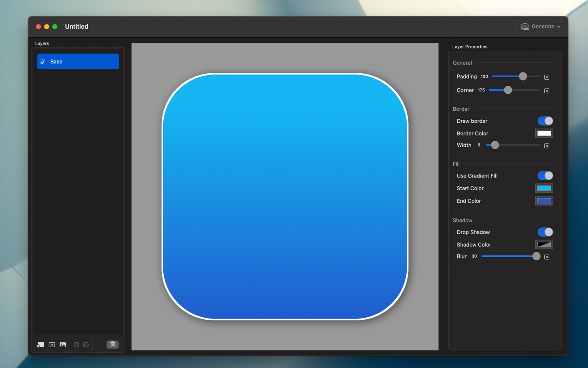
Task: Reset the border Width value
Action: [547, 146]
